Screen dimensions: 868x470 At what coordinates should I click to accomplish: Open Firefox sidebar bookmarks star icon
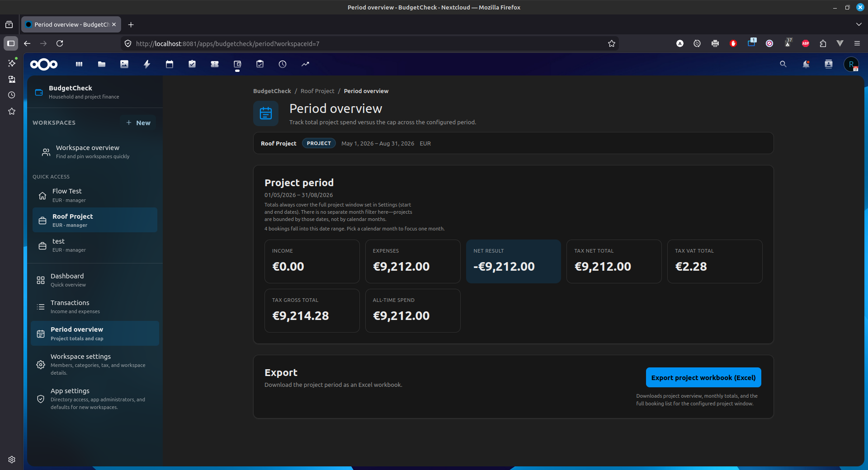tap(12, 111)
